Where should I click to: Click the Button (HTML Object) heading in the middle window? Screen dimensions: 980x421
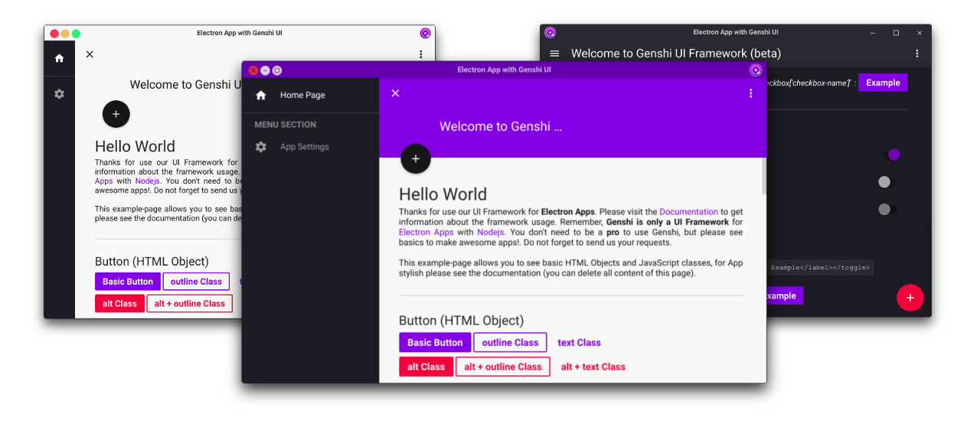point(461,321)
